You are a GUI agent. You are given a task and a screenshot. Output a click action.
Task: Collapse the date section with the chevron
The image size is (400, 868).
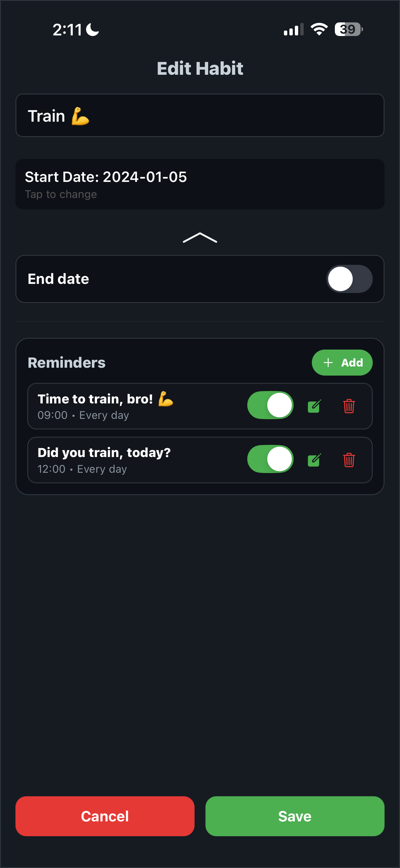[x=200, y=238]
